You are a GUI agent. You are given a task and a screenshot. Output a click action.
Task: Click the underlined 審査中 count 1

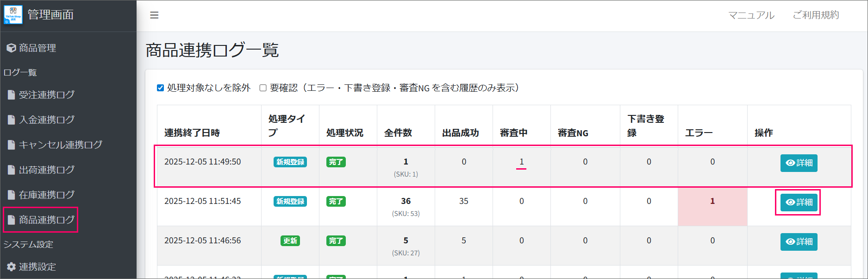point(521,162)
